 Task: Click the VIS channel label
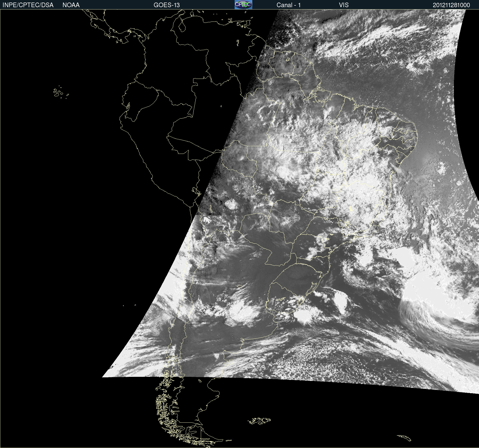point(344,5)
